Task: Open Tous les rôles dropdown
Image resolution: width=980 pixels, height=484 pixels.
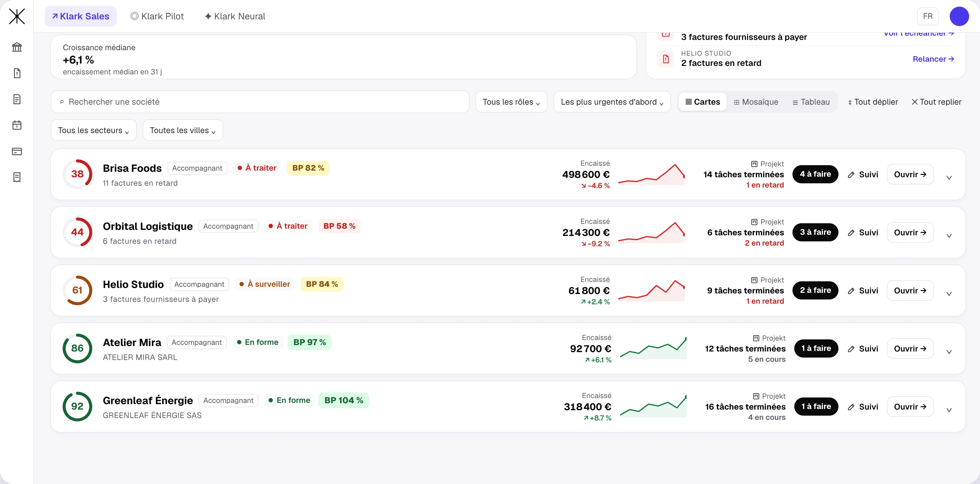Action: pos(511,102)
